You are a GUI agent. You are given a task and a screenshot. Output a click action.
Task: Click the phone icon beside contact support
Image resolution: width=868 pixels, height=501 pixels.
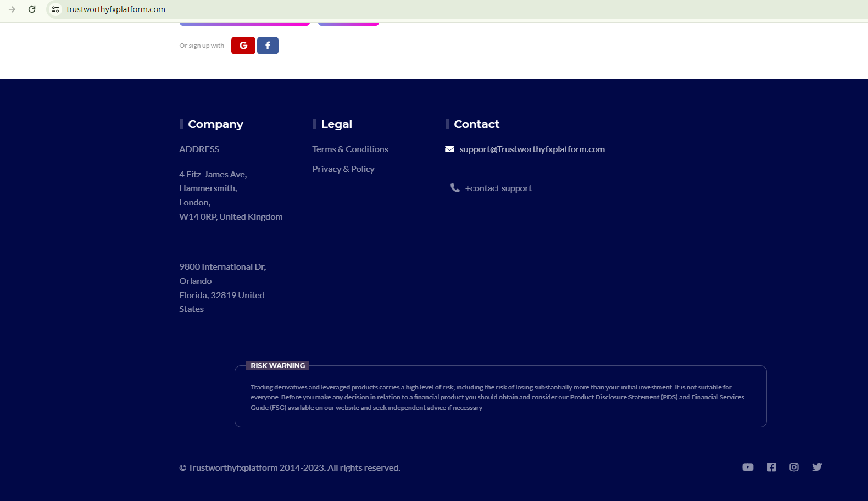click(455, 188)
